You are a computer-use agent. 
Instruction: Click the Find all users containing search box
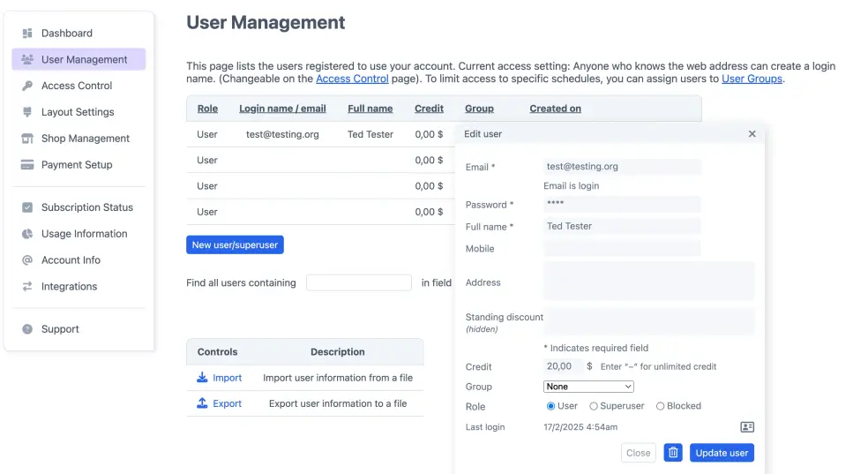(x=359, y=282)
